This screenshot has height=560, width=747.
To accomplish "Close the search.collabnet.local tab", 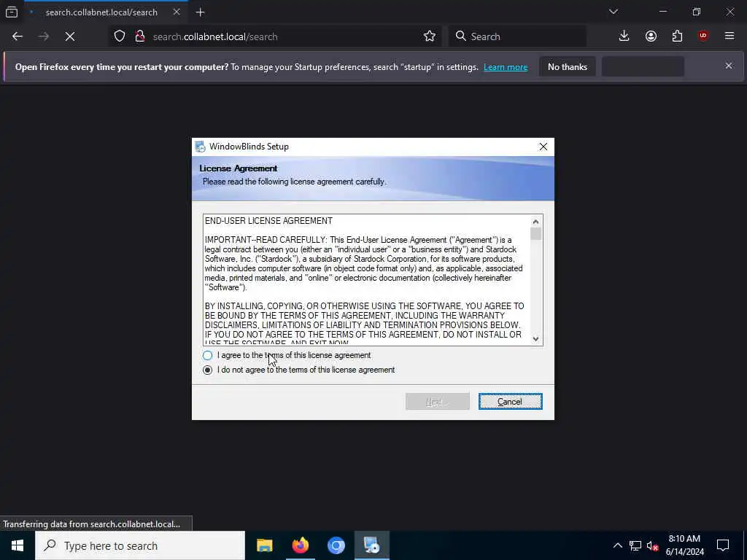I will point(177,12).
